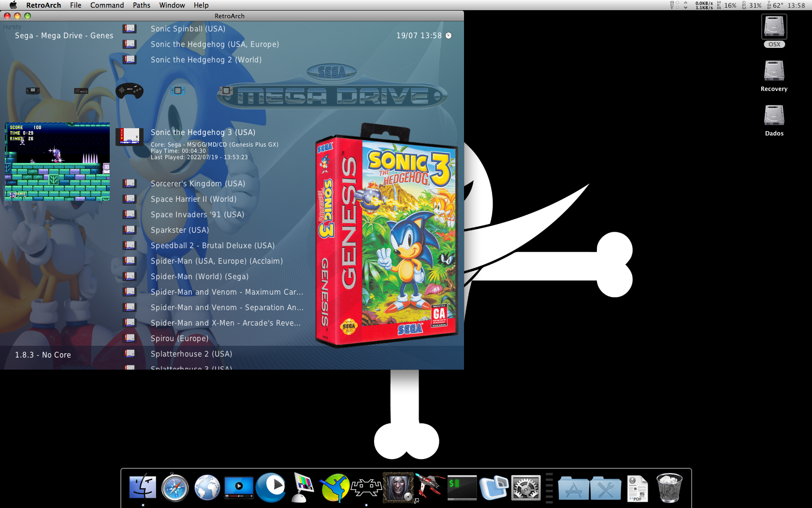Select "Space Invaders '91 (USA)" entry
812x508 pixels.
(197, 214)
